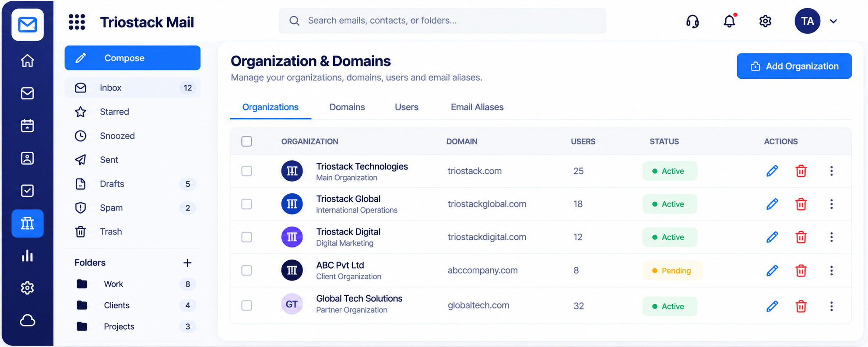Open the notifications bell

point(729,21)
